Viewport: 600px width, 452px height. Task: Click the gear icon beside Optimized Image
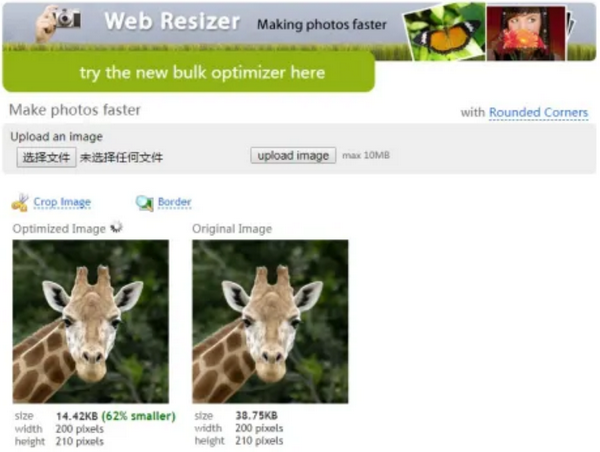click(x=116, y=227)
